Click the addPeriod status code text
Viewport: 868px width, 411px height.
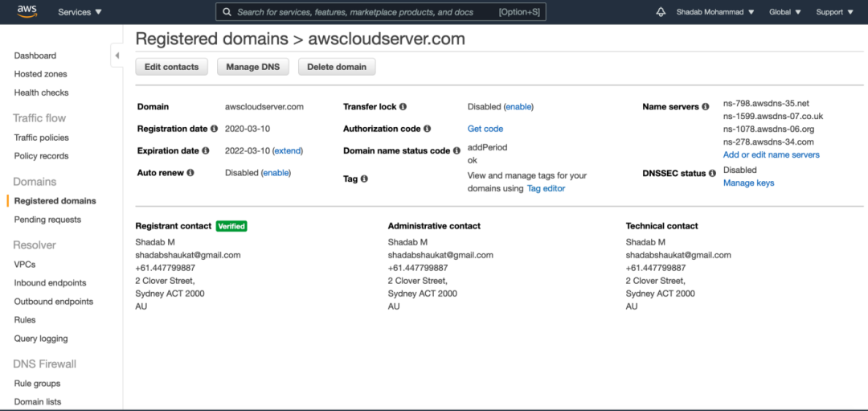click(488, 147)
